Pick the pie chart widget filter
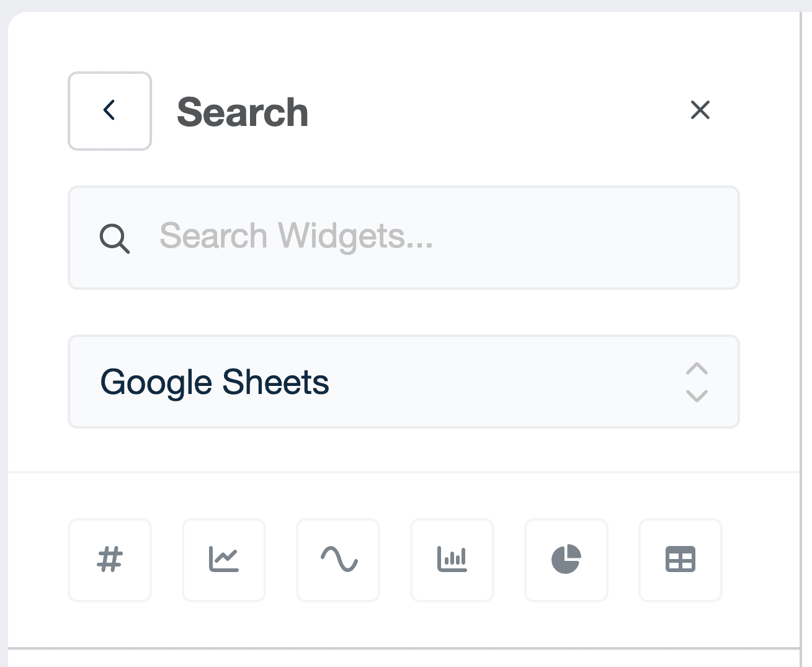This screenshot has height=667, width=812. [566, 560]
